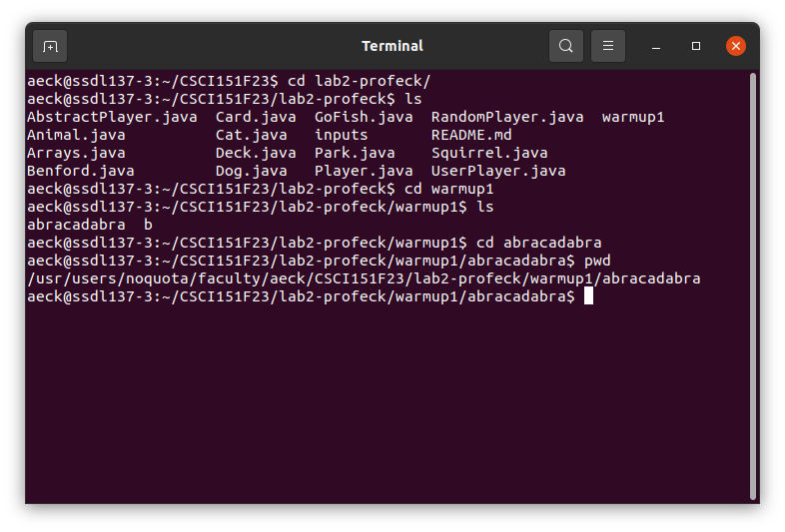Maximize the Terminal window
The height and width of the screenshot is (532, 785).
click(x=696, y=46)
